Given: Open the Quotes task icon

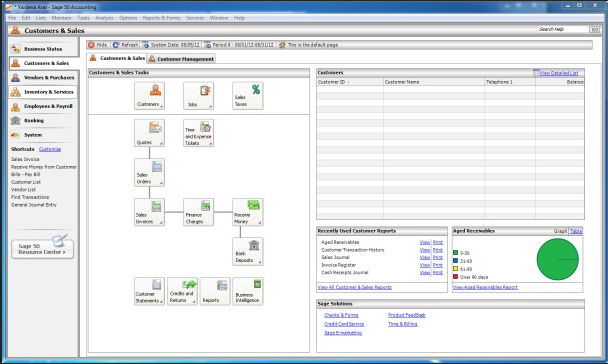Looking at the screenshot, I should coord(149,133).
